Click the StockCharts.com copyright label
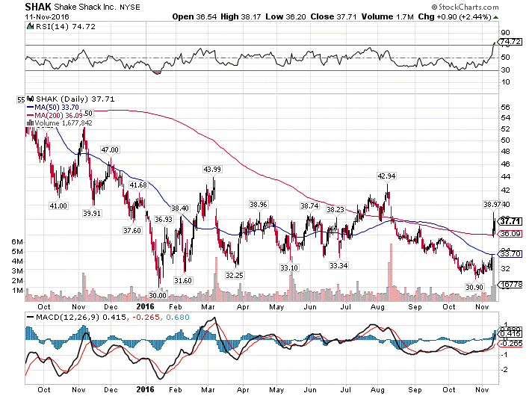The image size is (532, 399). [466, 7]
